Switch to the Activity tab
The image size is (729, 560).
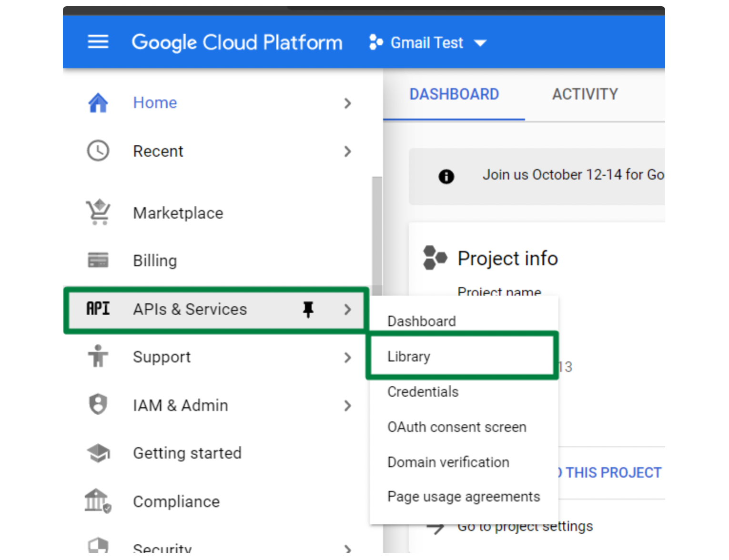(585, 94)
